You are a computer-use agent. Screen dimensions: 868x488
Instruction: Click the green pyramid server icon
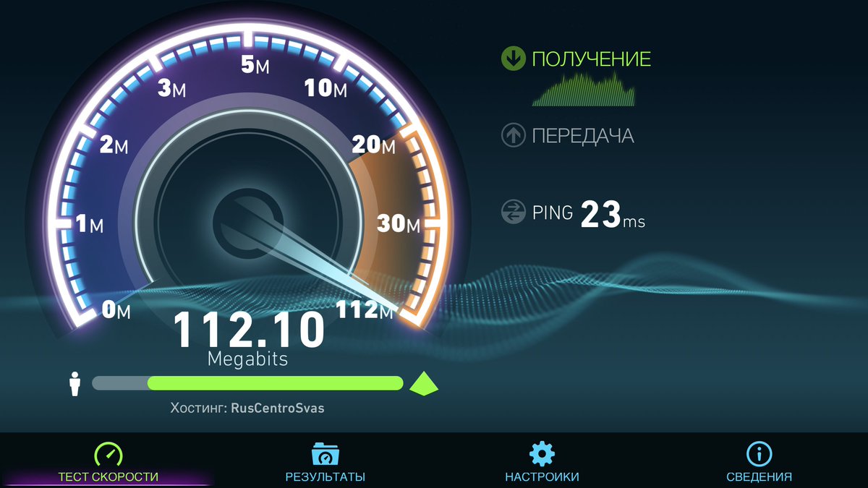(x=424, y=383)
